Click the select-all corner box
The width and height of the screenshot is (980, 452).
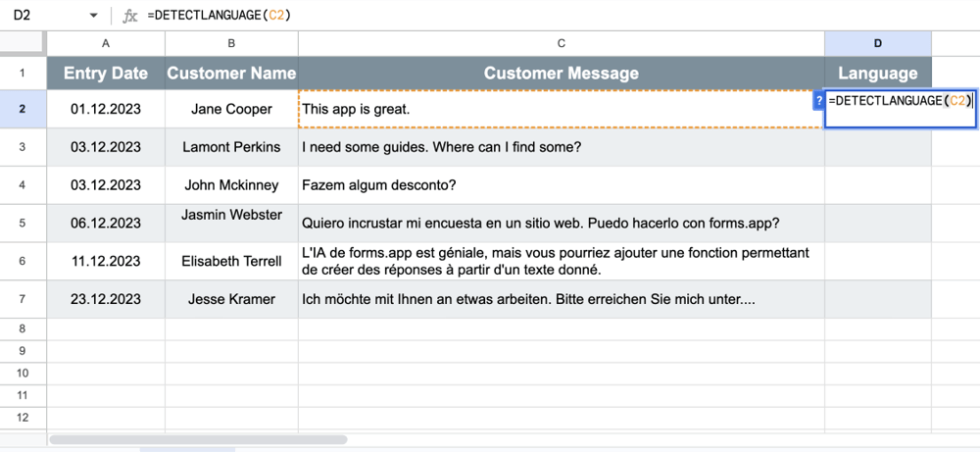(x=23, y=43)
